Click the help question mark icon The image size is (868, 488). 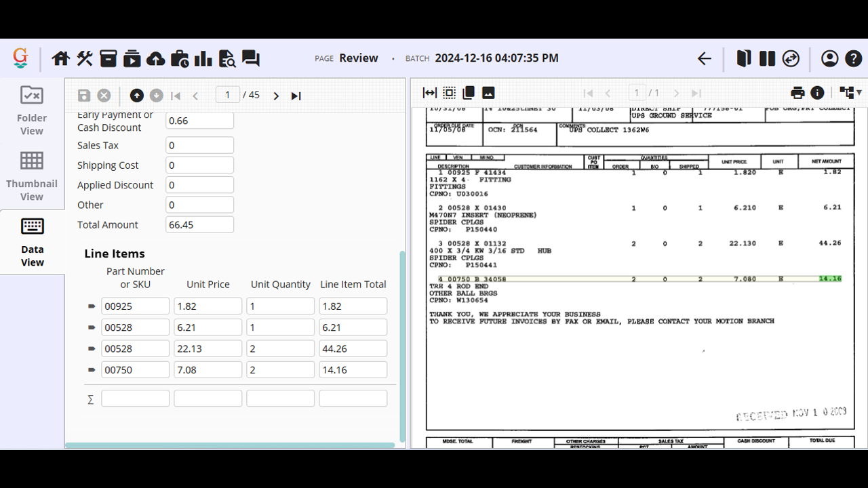pyautogui.click(x=854, y=58)
